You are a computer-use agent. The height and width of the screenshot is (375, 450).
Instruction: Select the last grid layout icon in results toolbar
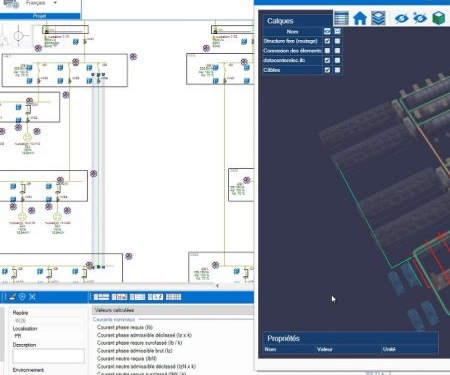coord(173,297)
